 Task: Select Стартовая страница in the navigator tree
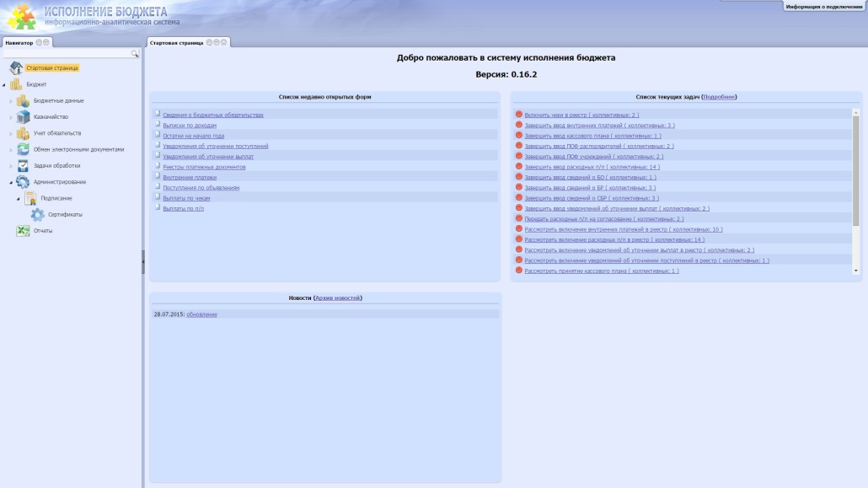click(x=52, y=68)
